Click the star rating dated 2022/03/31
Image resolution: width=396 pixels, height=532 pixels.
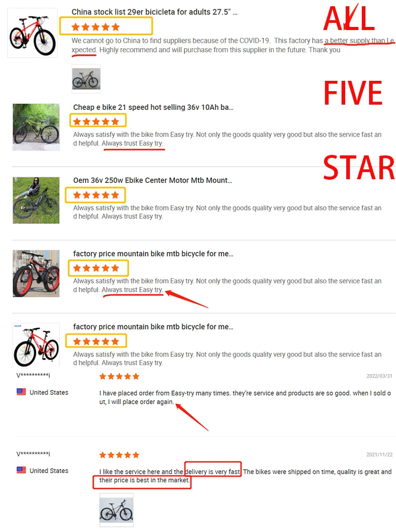119,376
